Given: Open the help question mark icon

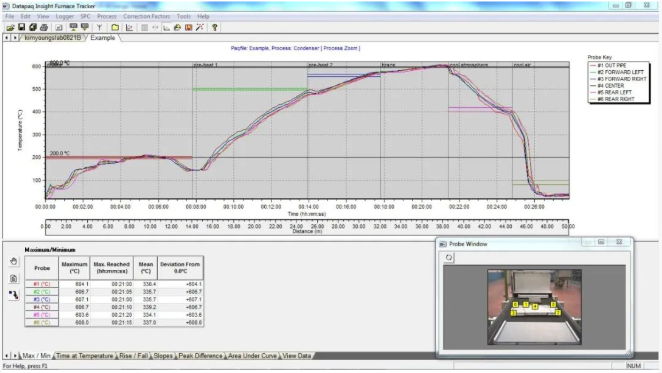Looking at the screenshot, I should (x=214, y=27).
